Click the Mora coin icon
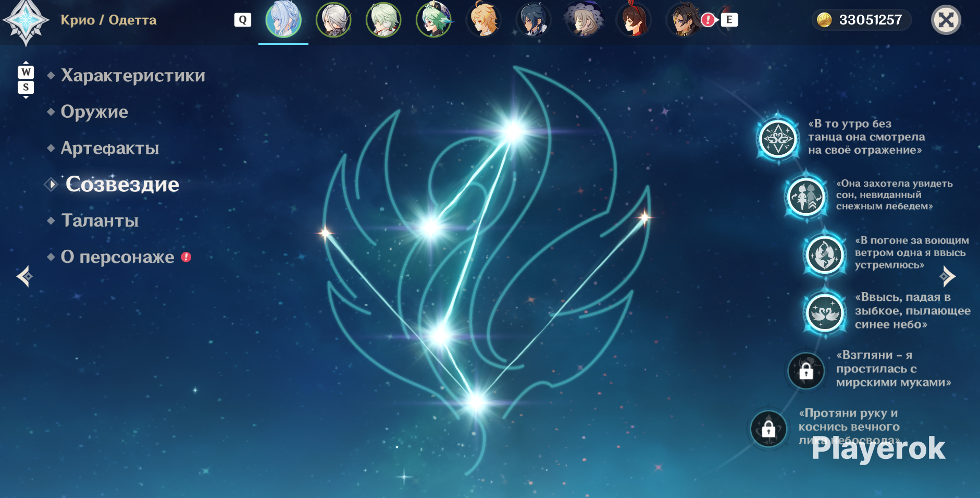This screenshot has width=980, height=498. (824, 20)
